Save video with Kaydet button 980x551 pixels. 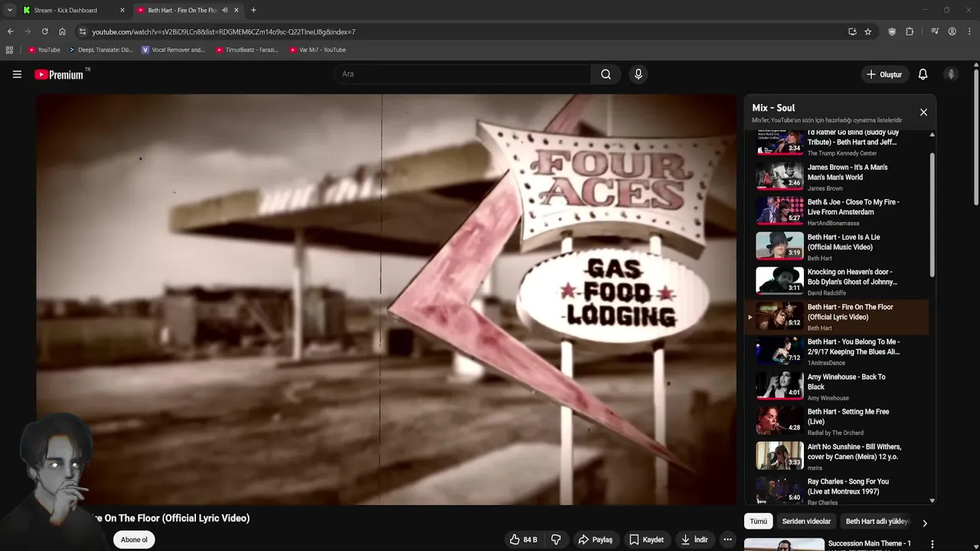646,540
